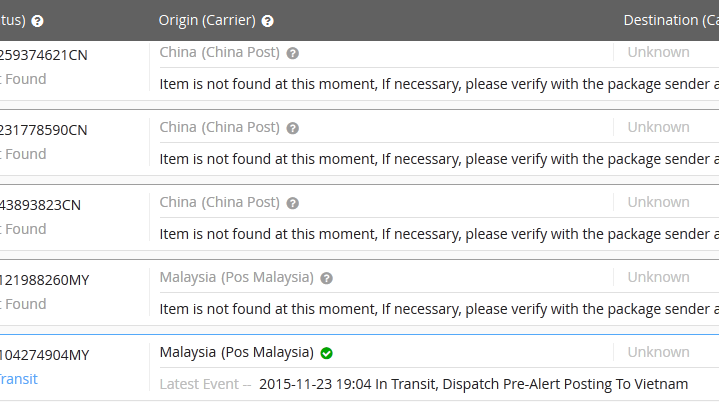
Task: Click the Destination column header
Action: (670, 20)
